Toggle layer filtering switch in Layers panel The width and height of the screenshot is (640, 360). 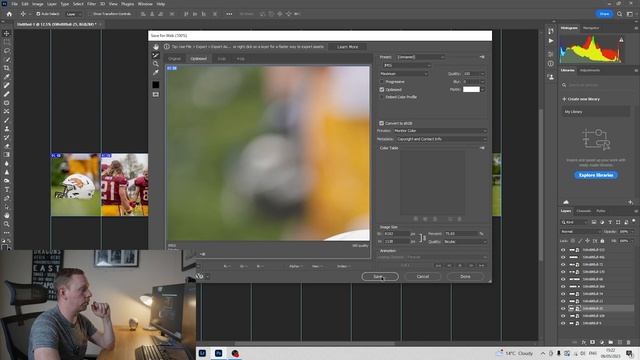point(634,221)
